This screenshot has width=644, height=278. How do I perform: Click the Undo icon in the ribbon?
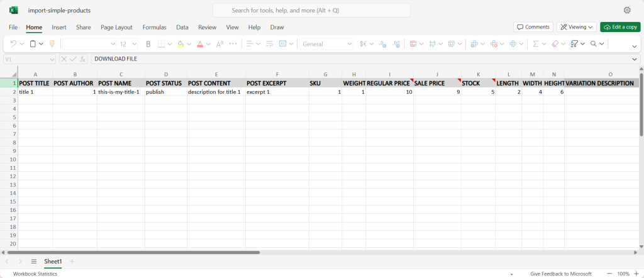(x=13, y=43)
